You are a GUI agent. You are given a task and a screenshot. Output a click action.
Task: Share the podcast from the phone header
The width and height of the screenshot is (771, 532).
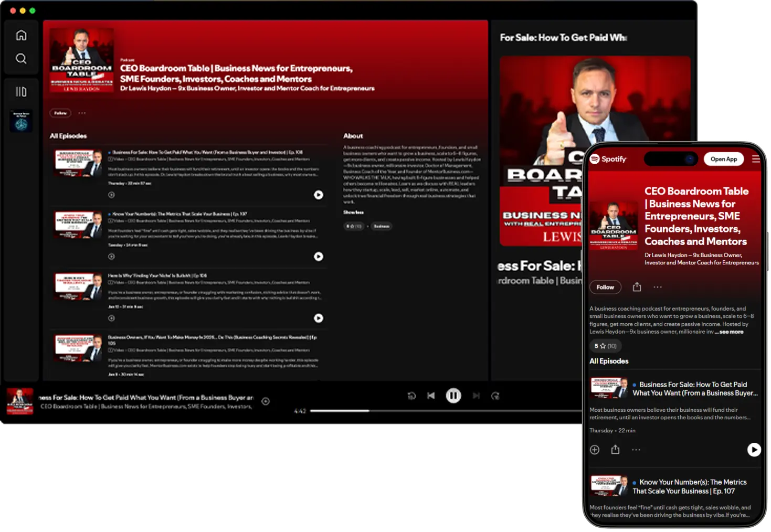637,286
